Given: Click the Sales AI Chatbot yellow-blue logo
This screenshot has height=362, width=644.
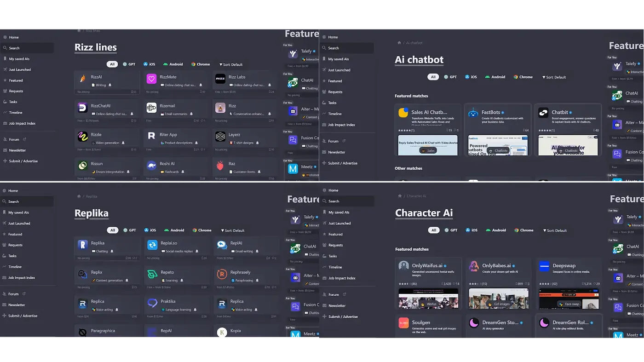Looking at the screenshot, I should pyautogui.click(x=403, y=113).
